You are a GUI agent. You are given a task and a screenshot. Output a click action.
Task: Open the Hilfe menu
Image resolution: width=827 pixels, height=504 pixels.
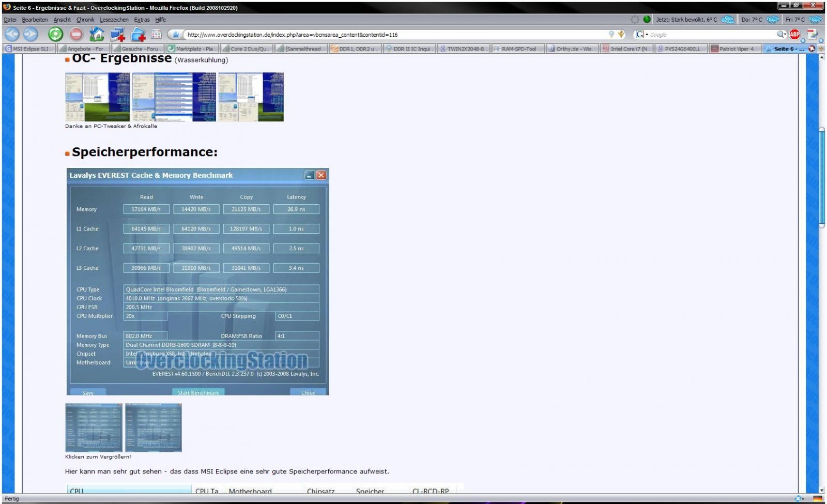click(x=160, y=20)
